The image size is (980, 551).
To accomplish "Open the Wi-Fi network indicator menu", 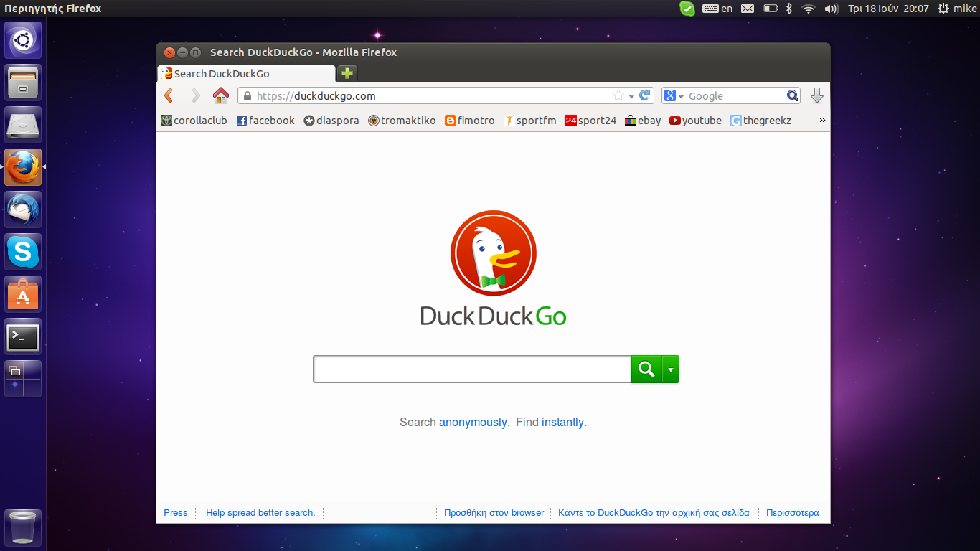I will point(809,9).
